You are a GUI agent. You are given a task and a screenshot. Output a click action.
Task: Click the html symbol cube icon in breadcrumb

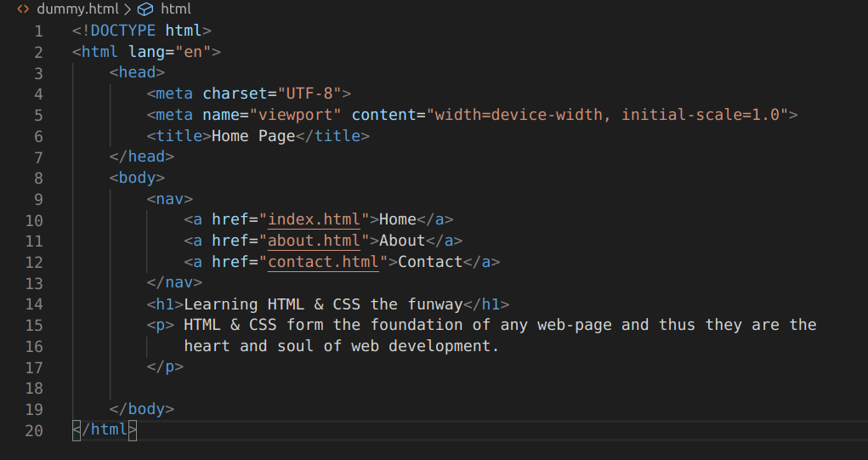pyautogui.click(x=145, y=9)
